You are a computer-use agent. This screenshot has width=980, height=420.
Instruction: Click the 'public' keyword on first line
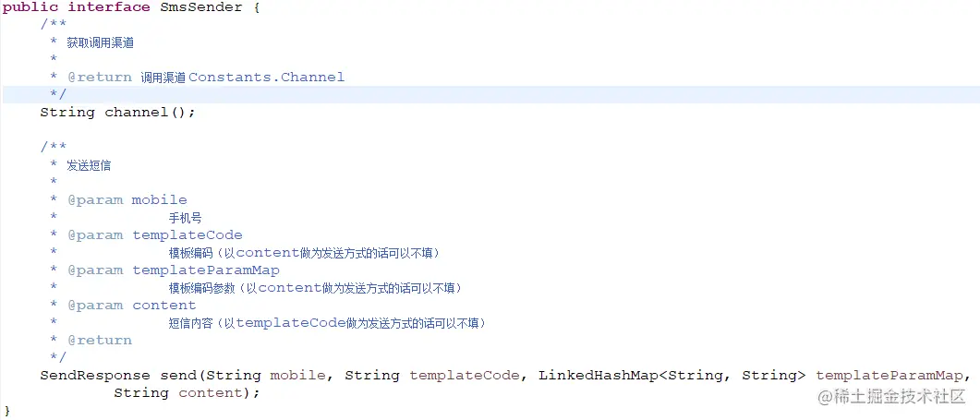pos(30,7)
